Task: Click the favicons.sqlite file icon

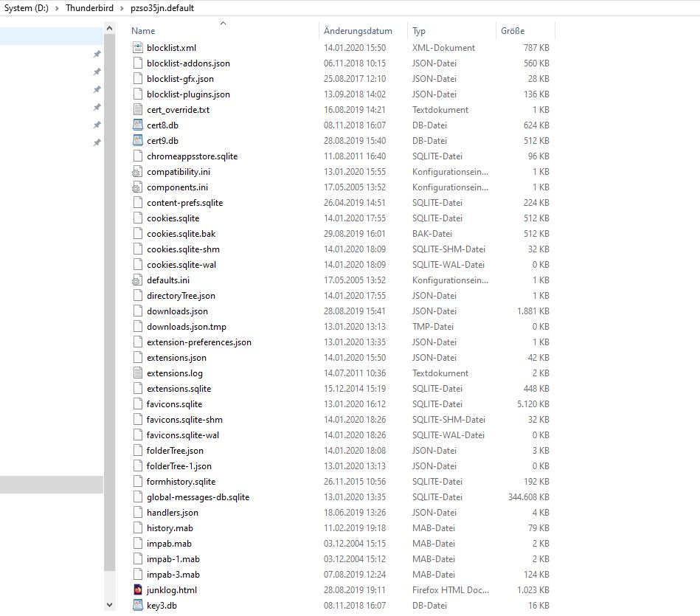Action: [x=138, y=404]
